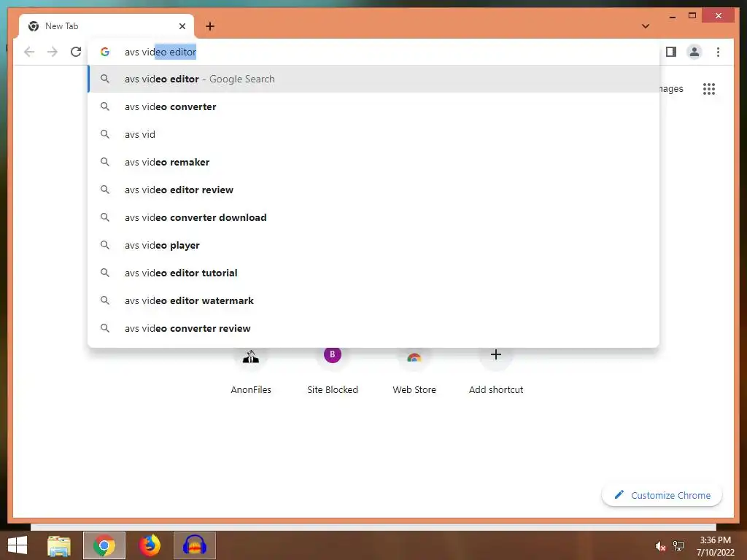747x560 pixels.
Task: Maximize the Chrome window
Action: pyautogui.click(x=692, y=16)
